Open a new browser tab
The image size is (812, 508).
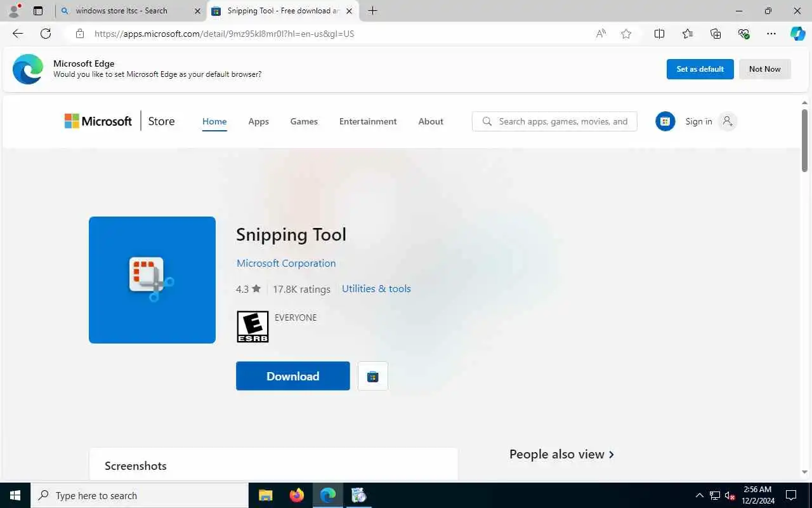pos(372,11)
